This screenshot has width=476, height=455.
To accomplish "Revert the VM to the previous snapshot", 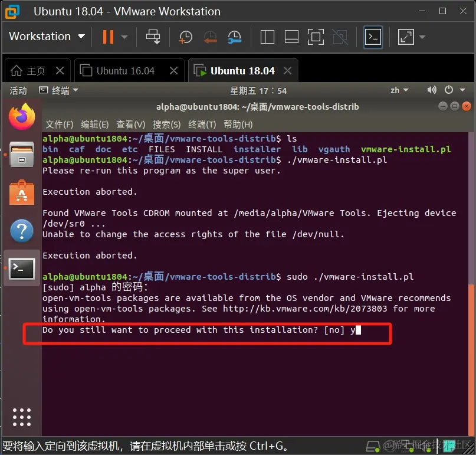I will pyautogui.click(x=210, y=37).
